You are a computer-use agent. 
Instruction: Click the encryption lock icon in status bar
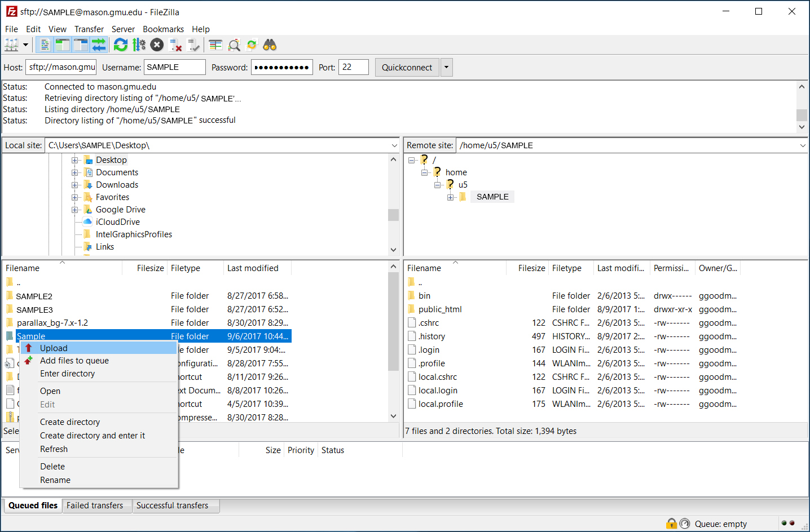coord(671,524)
